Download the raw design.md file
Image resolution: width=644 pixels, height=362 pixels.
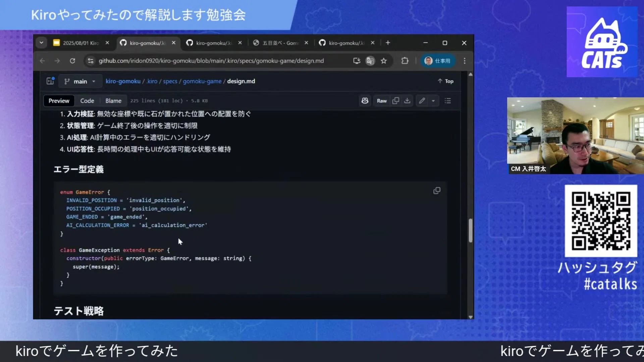pos(407,101)
